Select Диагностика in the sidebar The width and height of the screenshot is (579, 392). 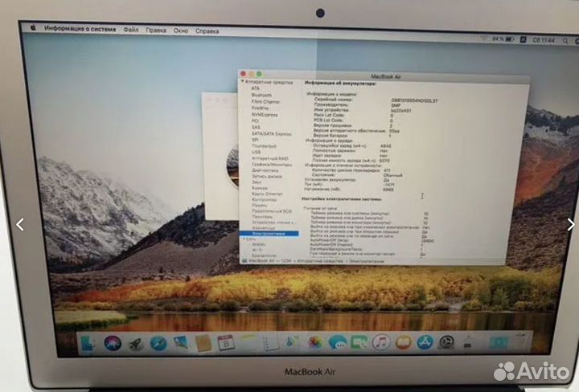[265, 170]
